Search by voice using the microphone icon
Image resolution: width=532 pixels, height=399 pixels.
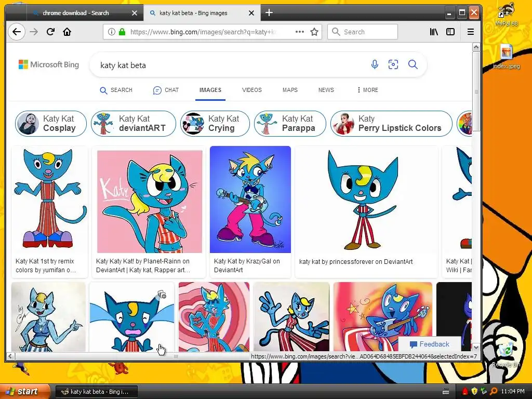375,64
